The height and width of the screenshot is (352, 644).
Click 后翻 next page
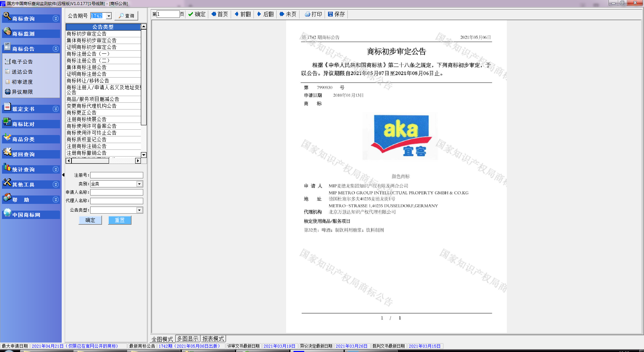(x=265, y=14)
